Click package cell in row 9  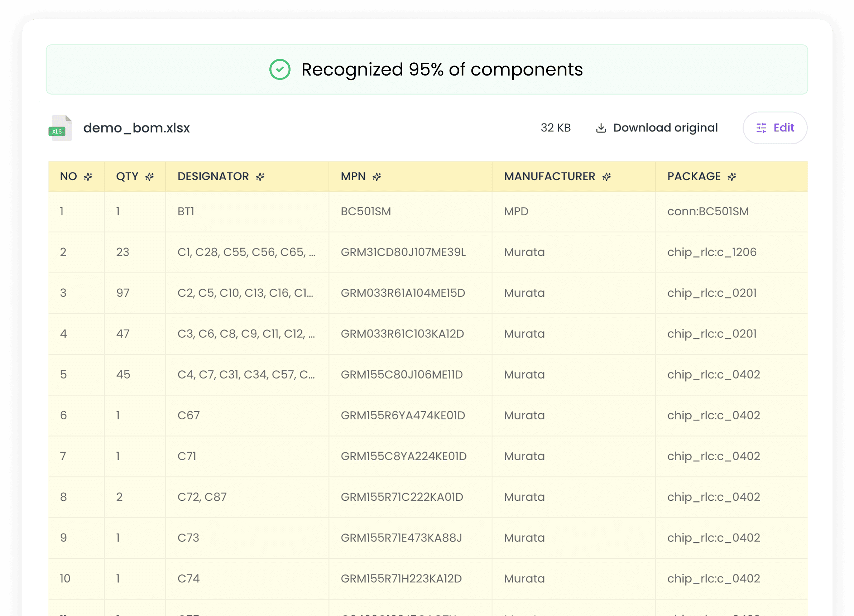click(731, 538)
